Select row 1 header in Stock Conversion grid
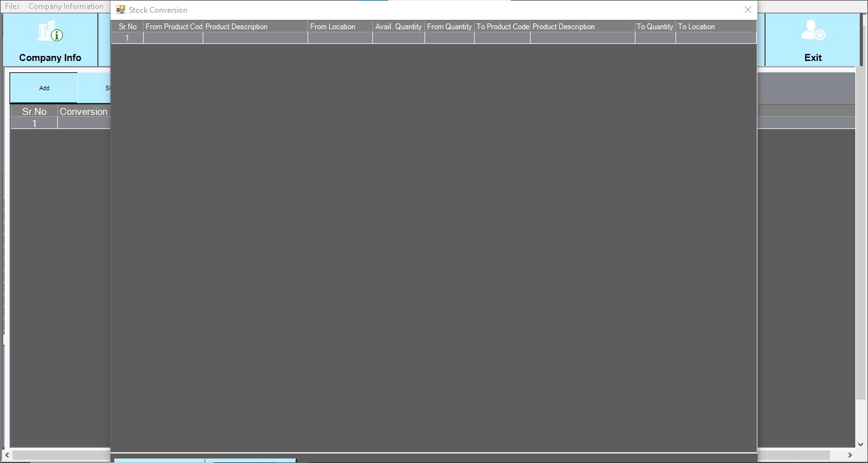Image resolution: width=868 pixels, height=463 pixels. pos(127,38)
